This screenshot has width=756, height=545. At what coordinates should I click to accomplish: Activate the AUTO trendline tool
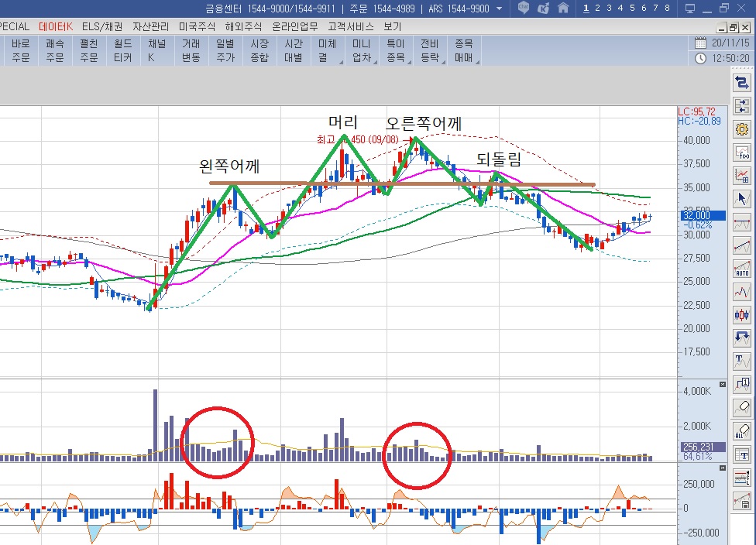point(742,269)
